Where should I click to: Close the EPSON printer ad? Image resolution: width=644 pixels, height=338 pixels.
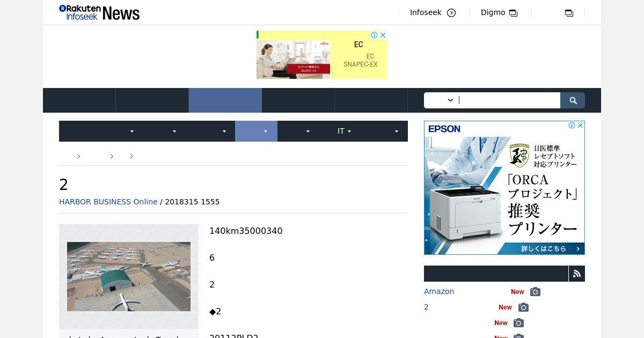pos(581,126)
